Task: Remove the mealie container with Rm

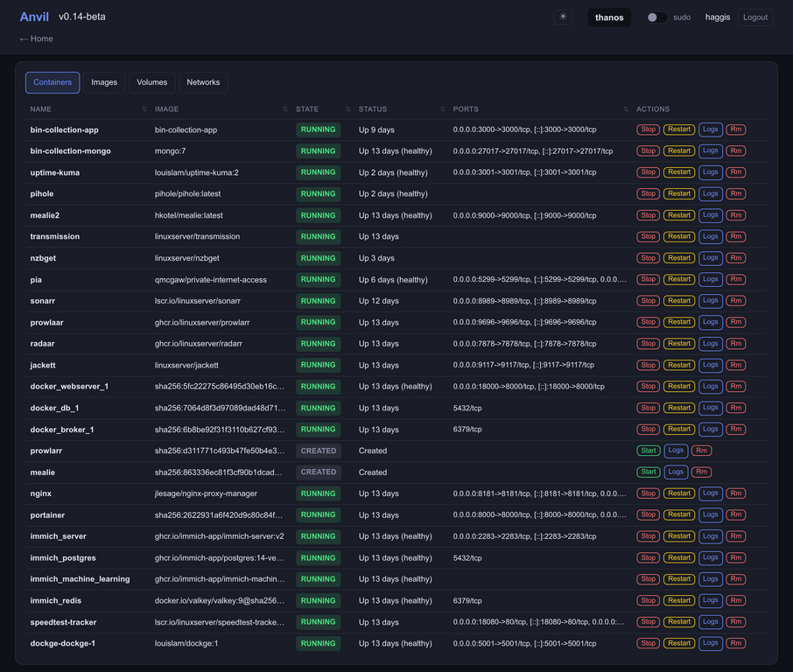Action: (701, 472)
